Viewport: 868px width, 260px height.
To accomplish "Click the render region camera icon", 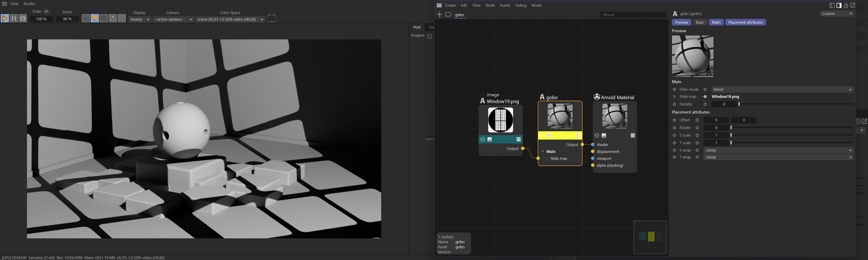I will [x=86, y=18].
